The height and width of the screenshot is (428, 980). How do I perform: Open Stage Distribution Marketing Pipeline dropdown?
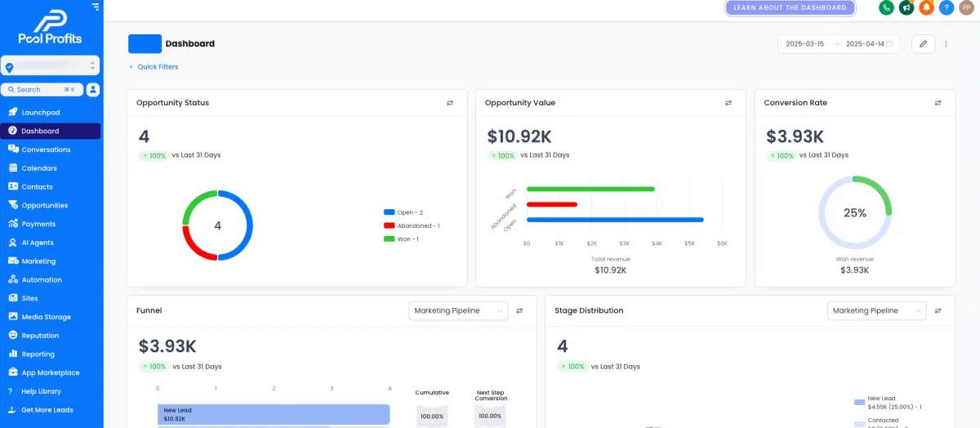(x=876, y=310)
